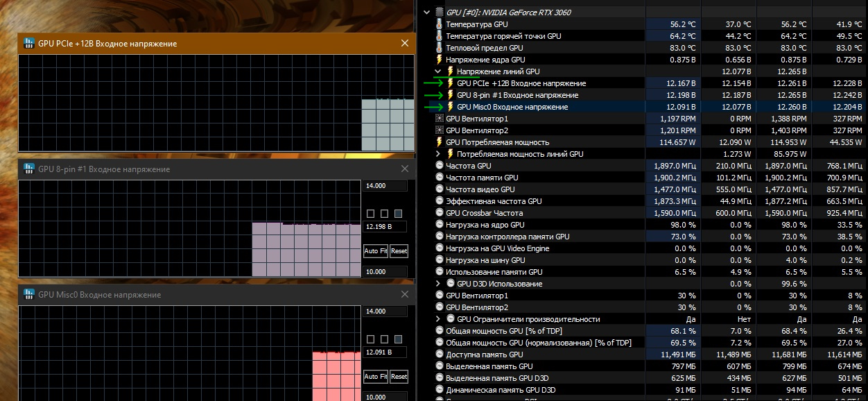Toggle the middle checkbox in GPU Misc0 graph
868x401 pixels.
384,339
